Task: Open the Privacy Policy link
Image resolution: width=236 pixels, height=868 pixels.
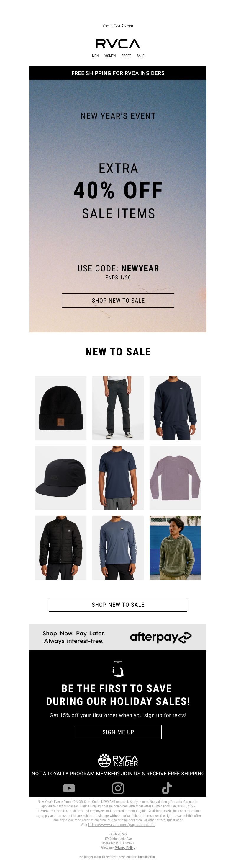Action: coord(125,848)
